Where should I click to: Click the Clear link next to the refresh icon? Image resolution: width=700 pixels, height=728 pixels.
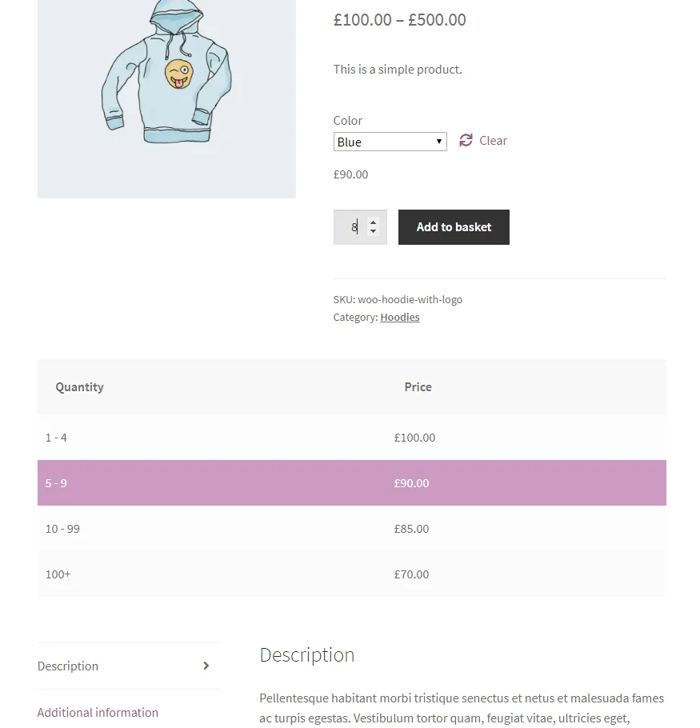pos(492,140)
